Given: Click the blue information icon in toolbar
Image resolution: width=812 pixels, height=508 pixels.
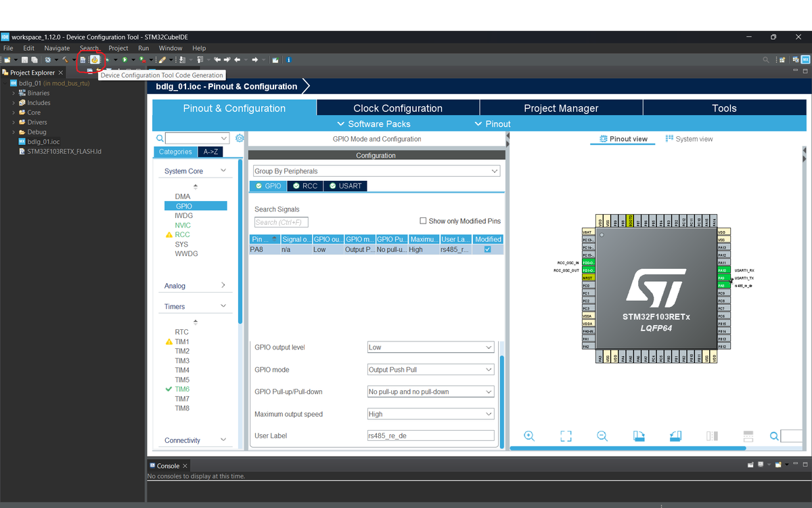Looking at the screenshot, I should point(289,60).
